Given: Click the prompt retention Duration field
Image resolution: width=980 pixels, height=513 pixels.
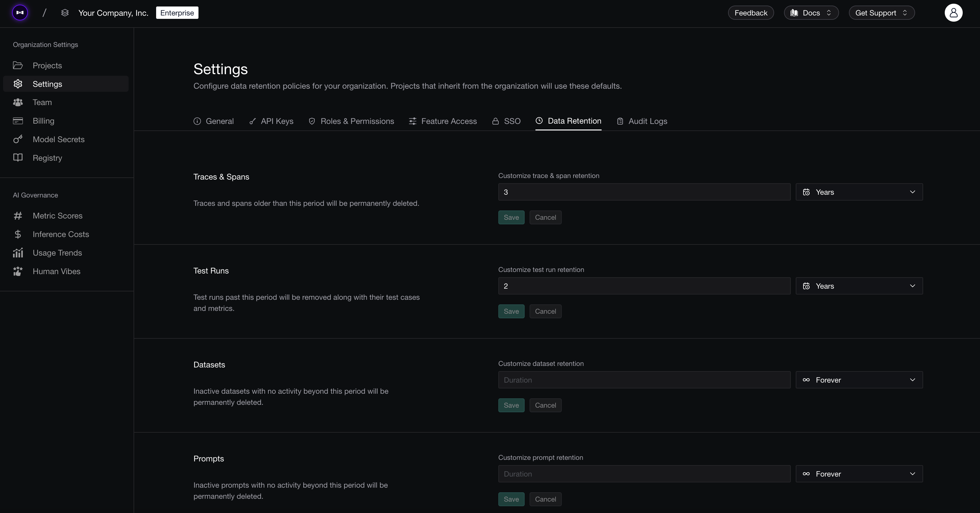Looking at the screenshot, I should (x=644, y=474).
